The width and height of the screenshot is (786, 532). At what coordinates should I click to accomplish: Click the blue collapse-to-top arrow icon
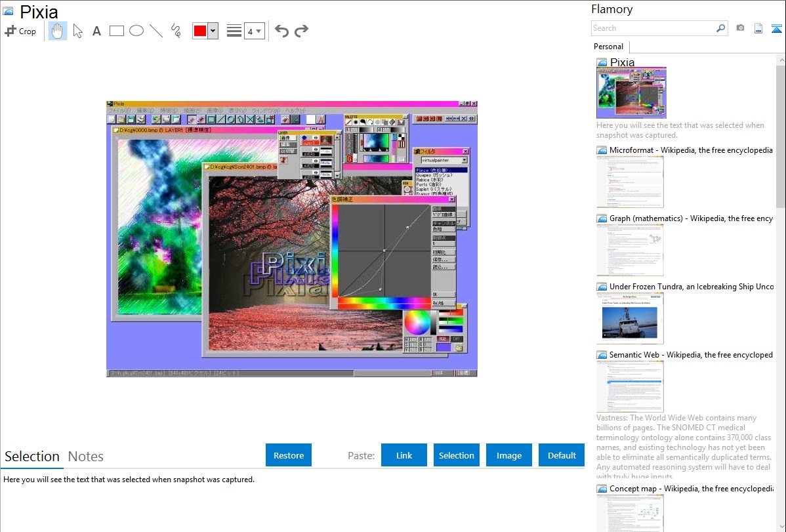point(776,28)
